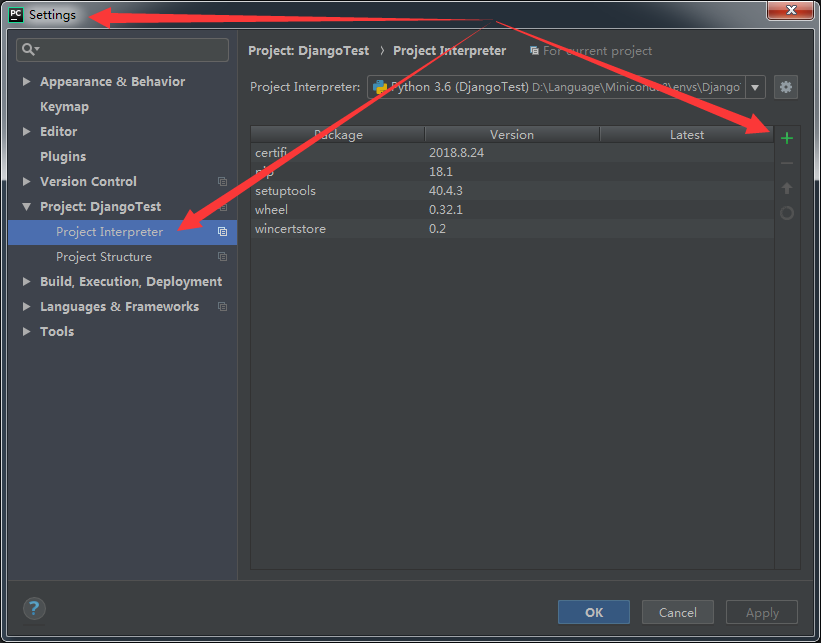Viewport: 821px width, 643px height.
Task: Expand the Appearance & Behavior section
Action: [25, 81]
